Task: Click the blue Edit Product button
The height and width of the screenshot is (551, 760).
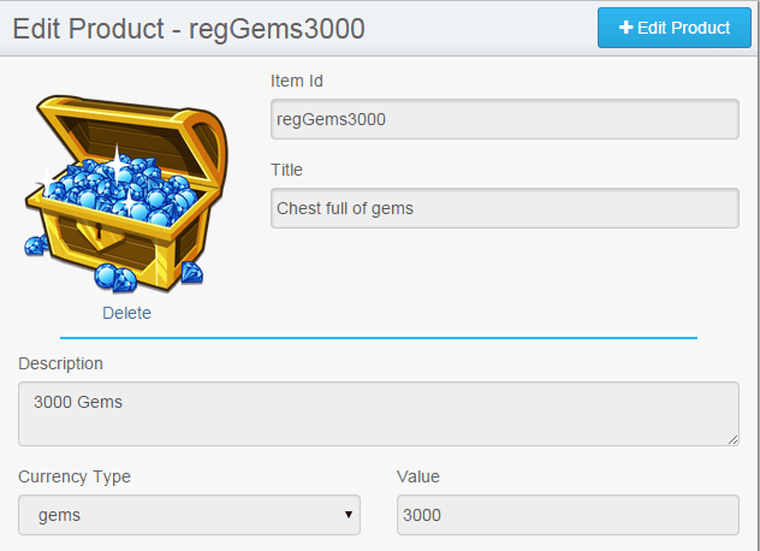Action: [674, 28]
